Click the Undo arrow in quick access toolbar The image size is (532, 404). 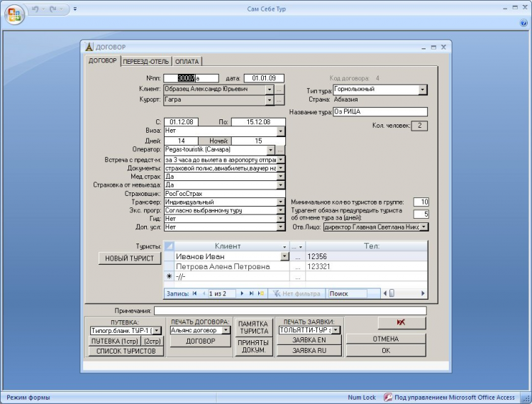click(35, 9)
